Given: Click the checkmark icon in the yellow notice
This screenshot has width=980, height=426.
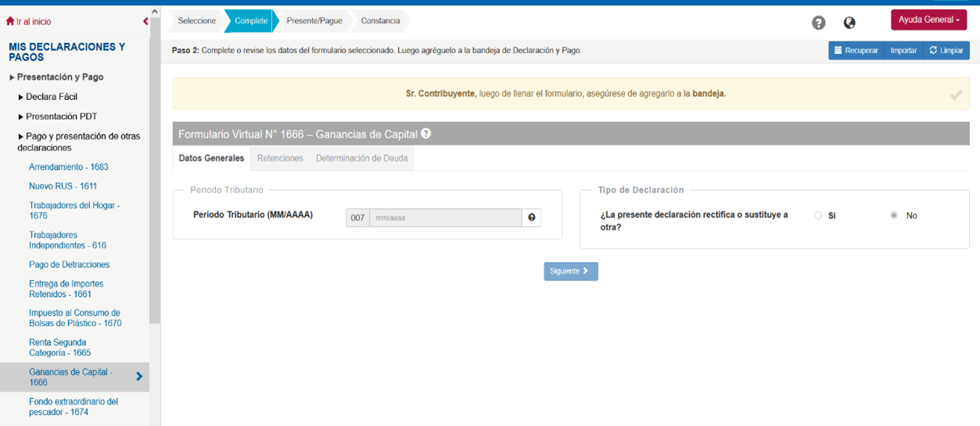Looking at the screenshot, I should pyautogui.click(x=955, y=95).
